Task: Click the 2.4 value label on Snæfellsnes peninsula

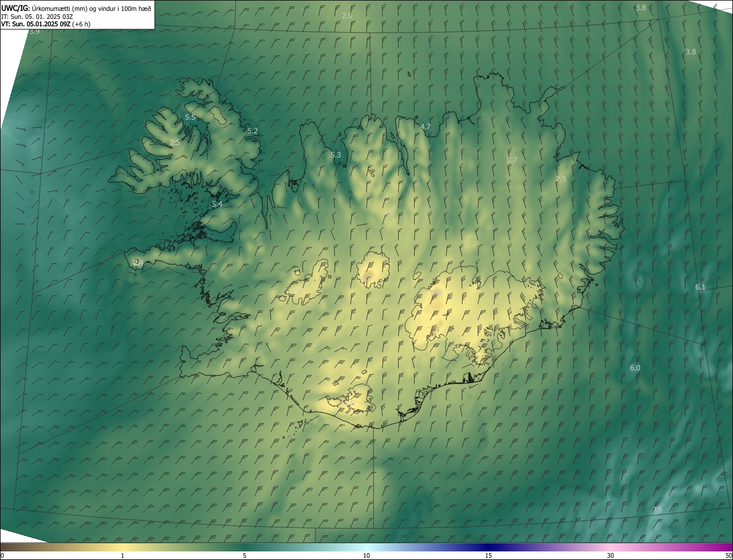Action: click(x=137, y=262)
